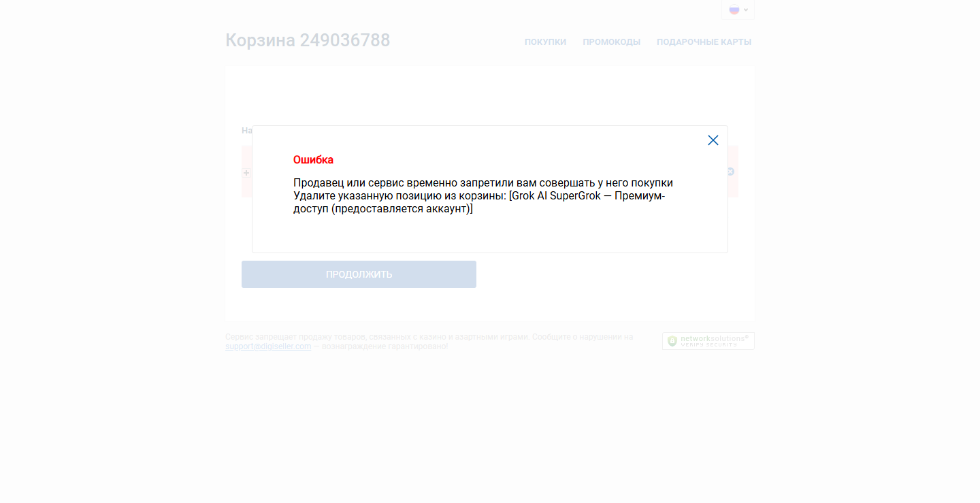Expand the cart item with the plus icon
Screen dimensions: 980x503
(246, 173)
